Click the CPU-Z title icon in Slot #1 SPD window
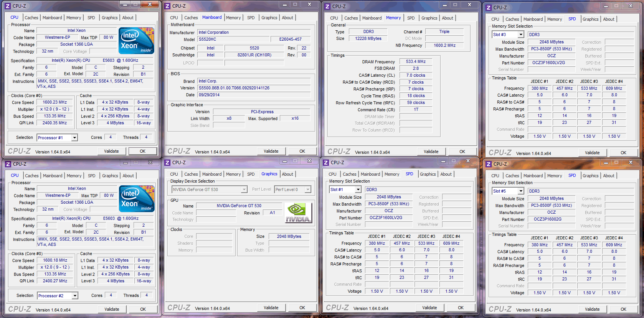This screenshot has width=644, height=318. (x=326, y=163)
